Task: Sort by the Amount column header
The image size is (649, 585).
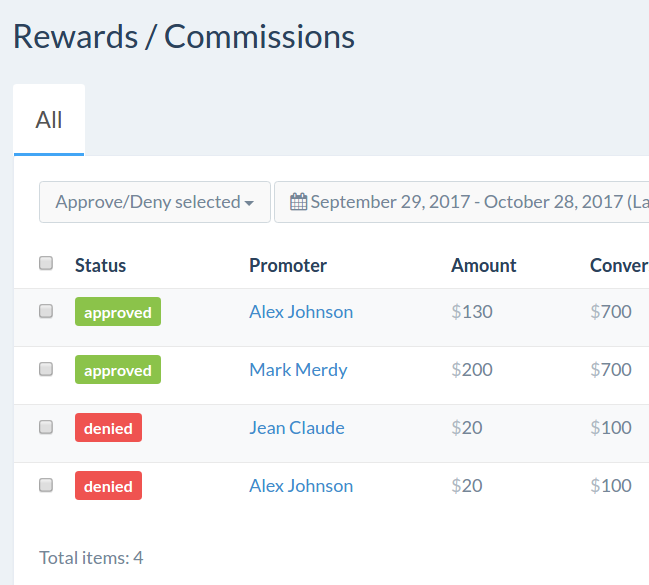Action: click(484, 265)
